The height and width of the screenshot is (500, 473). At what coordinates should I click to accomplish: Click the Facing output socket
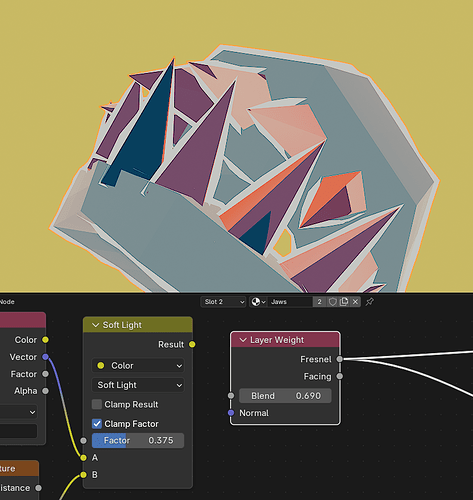point(339,376)
